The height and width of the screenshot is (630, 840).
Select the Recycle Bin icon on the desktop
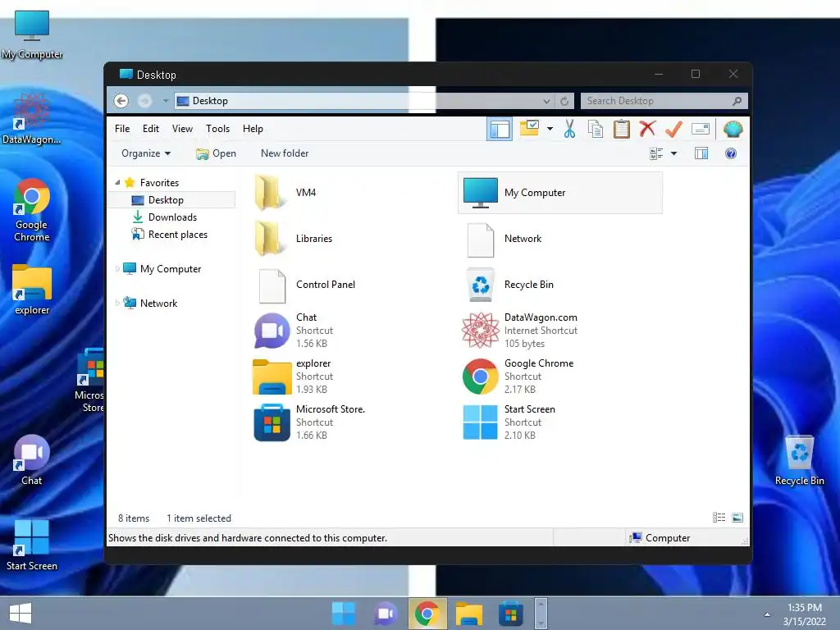click(x=799, y=459)
